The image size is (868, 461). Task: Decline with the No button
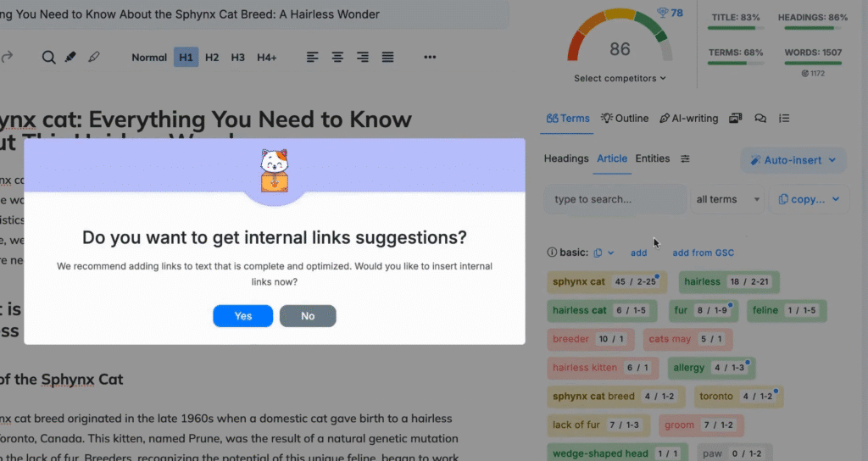pos(308,316)
